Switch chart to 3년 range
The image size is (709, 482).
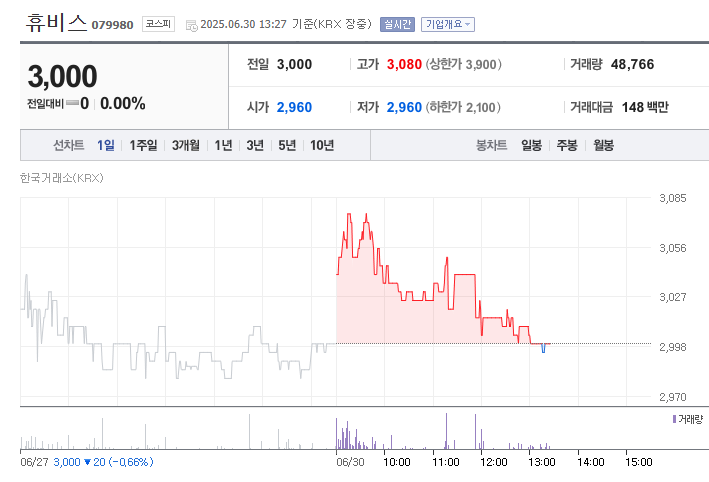tap(255, 145)
